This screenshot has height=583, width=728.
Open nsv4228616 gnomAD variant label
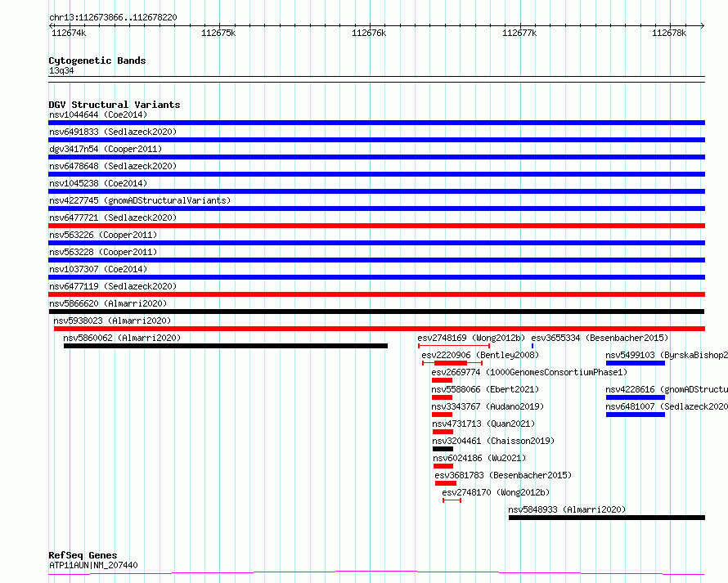(x=667, y=389)
